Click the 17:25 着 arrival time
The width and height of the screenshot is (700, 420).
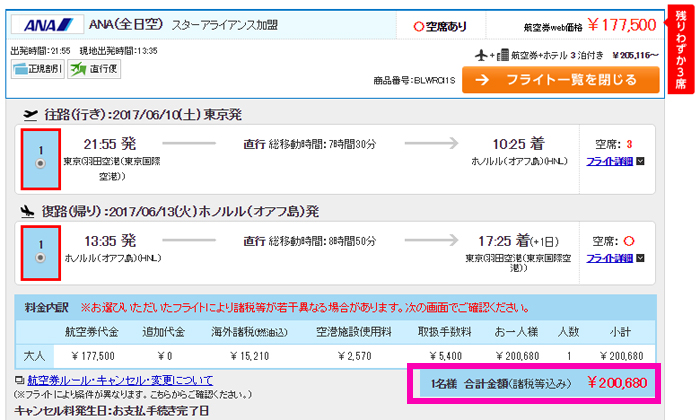coord(518,241)
